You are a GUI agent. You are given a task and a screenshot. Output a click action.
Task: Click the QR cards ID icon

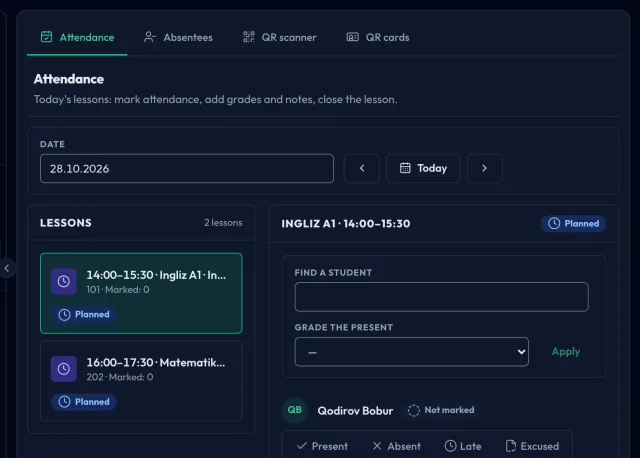(353, 37)
